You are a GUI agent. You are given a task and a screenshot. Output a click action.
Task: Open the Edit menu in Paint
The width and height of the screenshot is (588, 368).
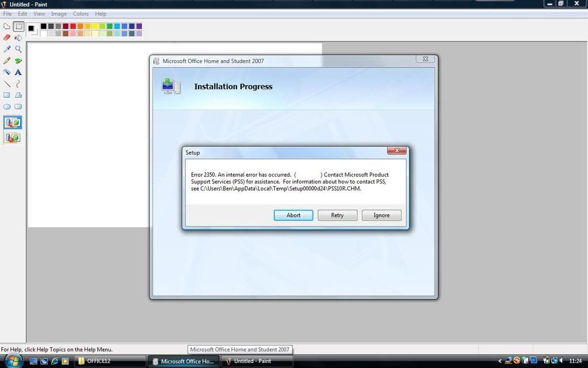pos(22,14)
